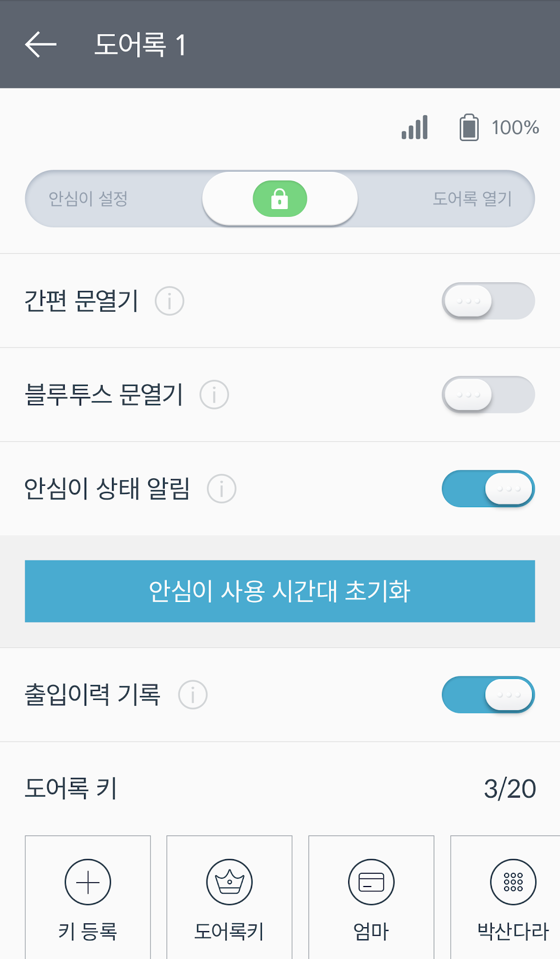Open info for 간편 문열기
Image resolution: width=560 pixels, height=959 pixels.
coord(170,301)
